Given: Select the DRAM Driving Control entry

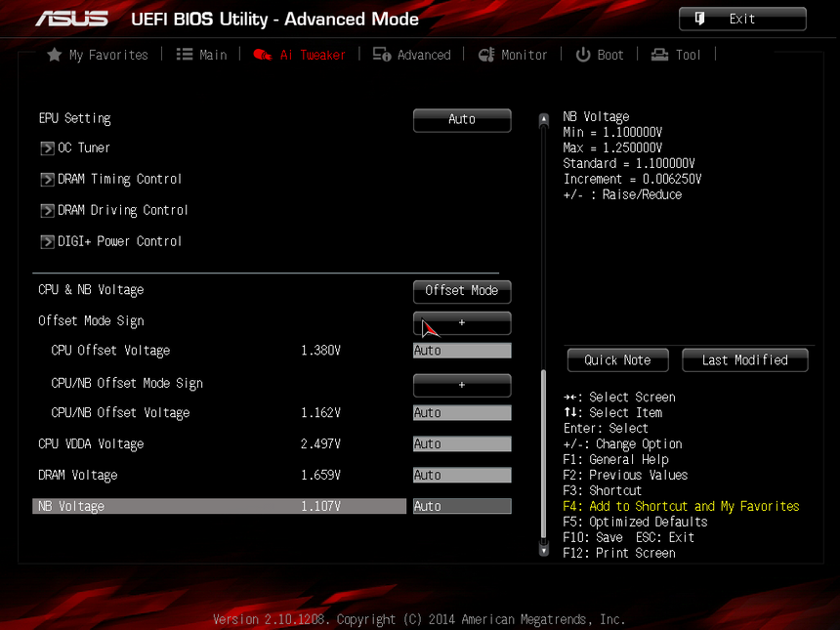Looking at the screenshot, I should [x=123, y=210].
